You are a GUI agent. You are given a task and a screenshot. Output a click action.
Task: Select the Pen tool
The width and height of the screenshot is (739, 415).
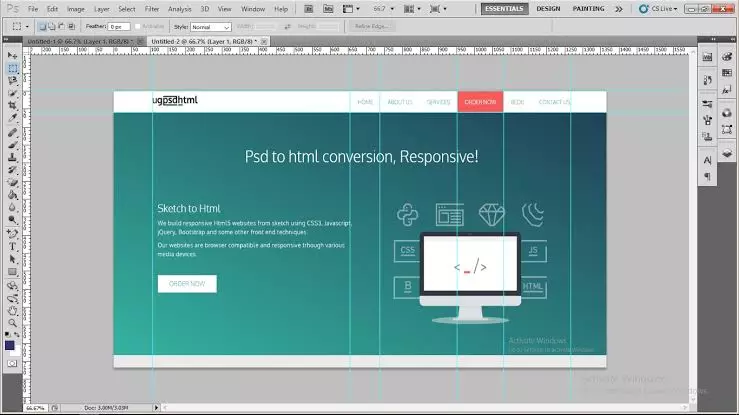click(x=12, y=234)
